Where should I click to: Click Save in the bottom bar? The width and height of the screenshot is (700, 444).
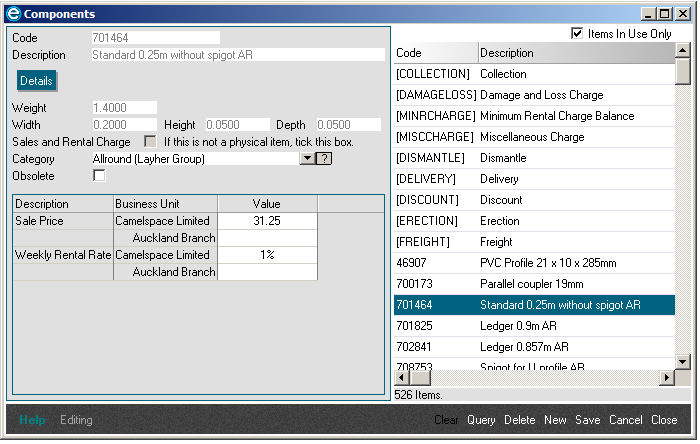[x=587, y=420]
